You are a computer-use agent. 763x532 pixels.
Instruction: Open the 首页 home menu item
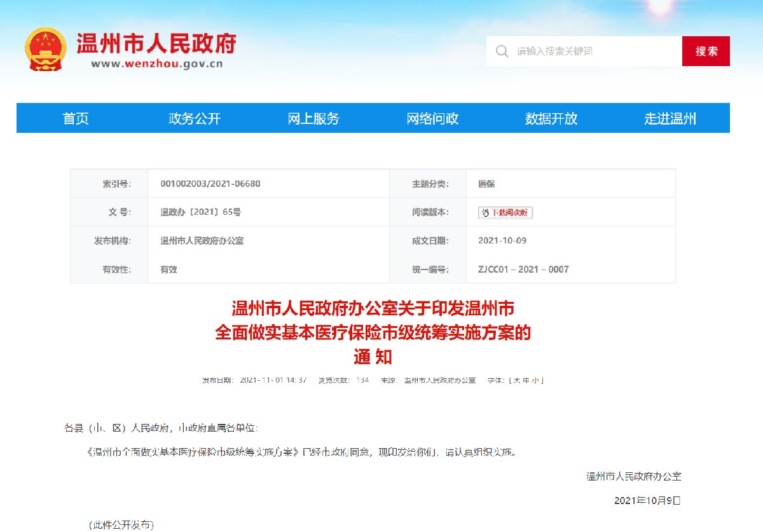tap(76, 118)
